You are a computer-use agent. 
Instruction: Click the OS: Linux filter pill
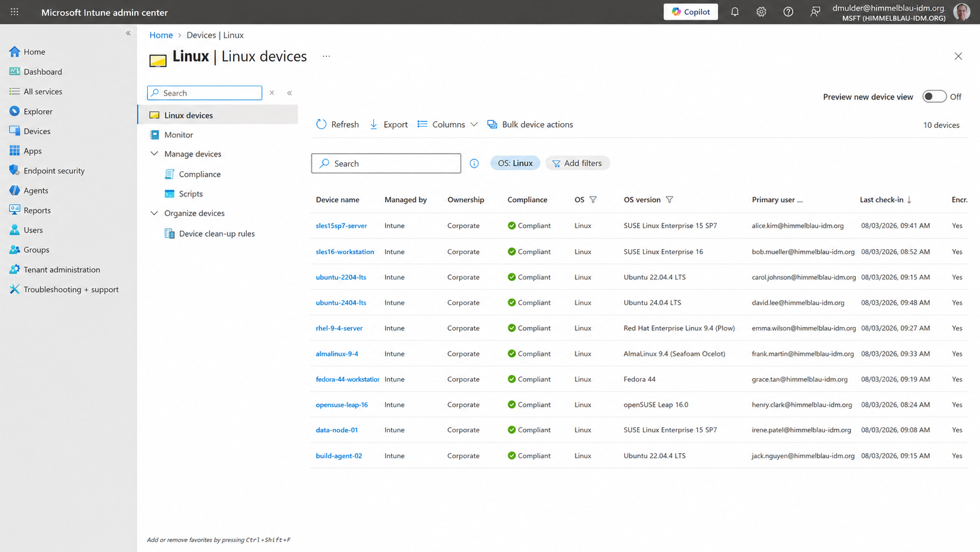(515, 163)
